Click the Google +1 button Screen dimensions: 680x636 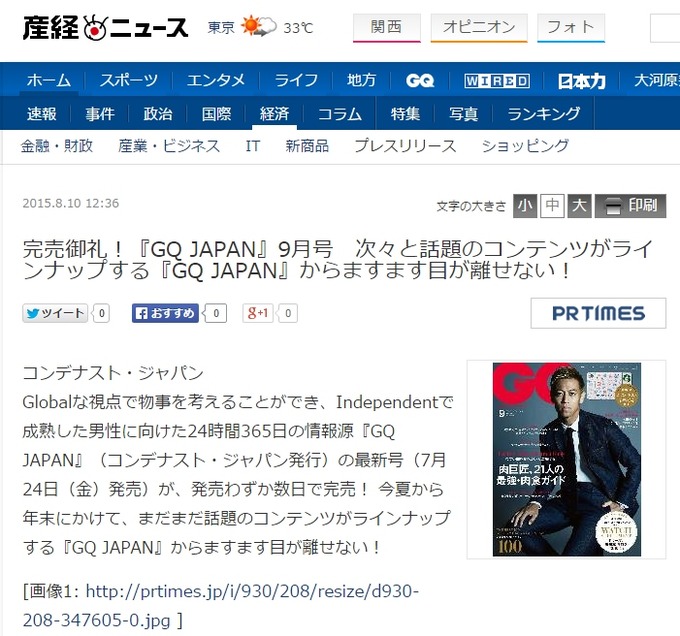[x=258, y=313]
